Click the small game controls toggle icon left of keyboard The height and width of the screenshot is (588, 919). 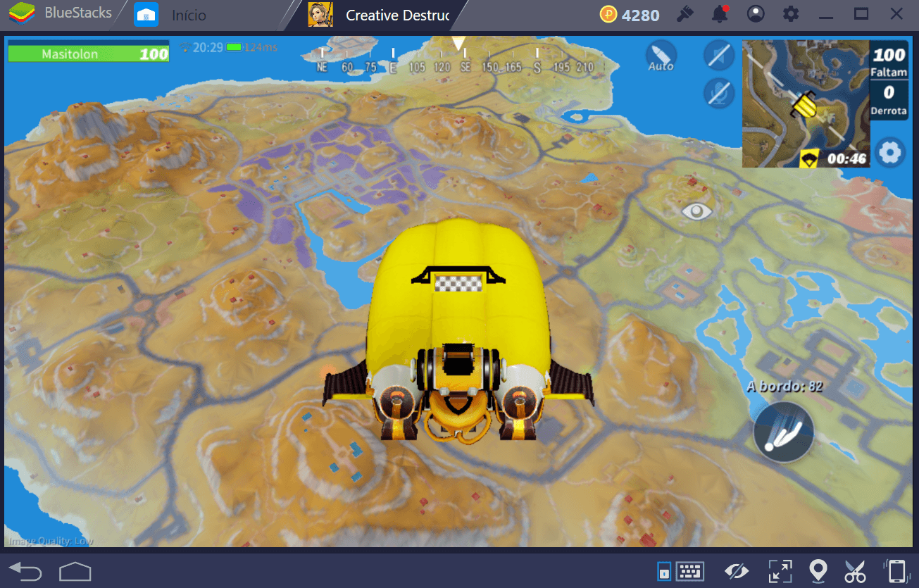(x=664, y=572)
